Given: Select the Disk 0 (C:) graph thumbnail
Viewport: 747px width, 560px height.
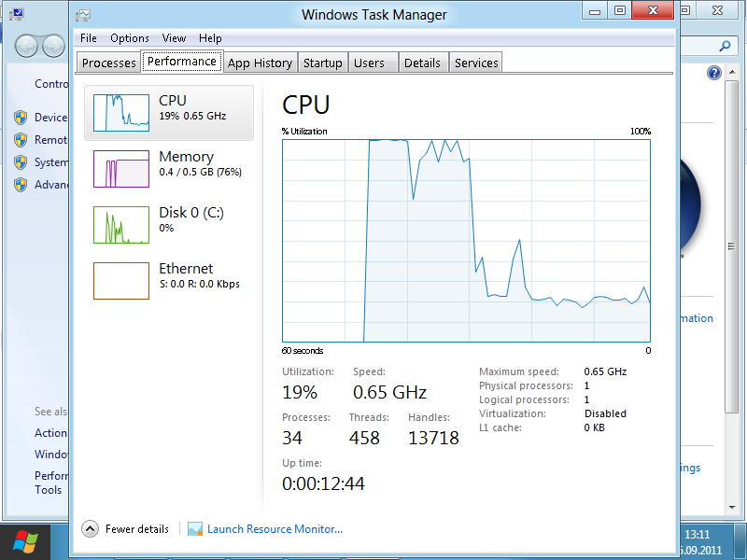Looking at the screenshot, I should tap(121, 225).
